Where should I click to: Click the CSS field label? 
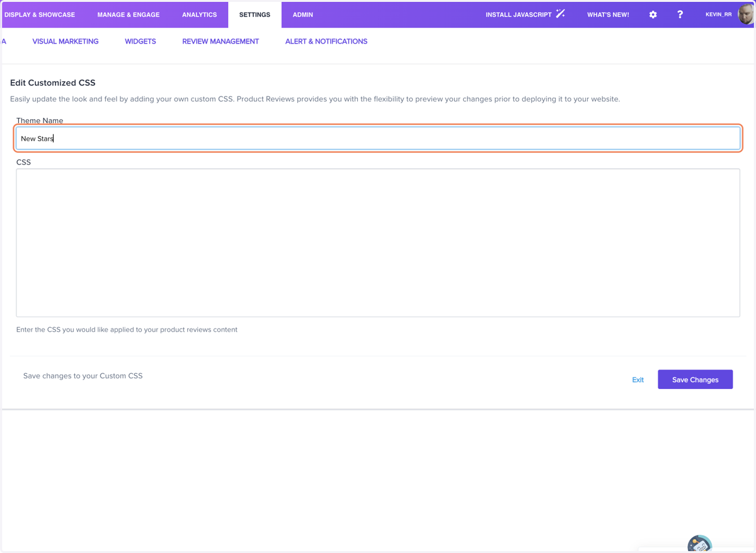pos(23,162)
